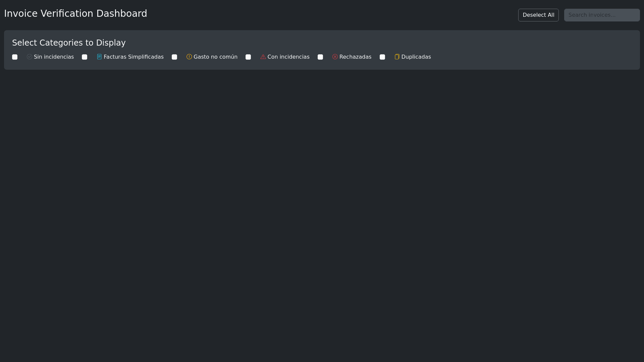Screen dimensions: 644x362
Task: Turn on the Duplicadas checkbox
Action: pyautogui.click(x=382, y=57)
